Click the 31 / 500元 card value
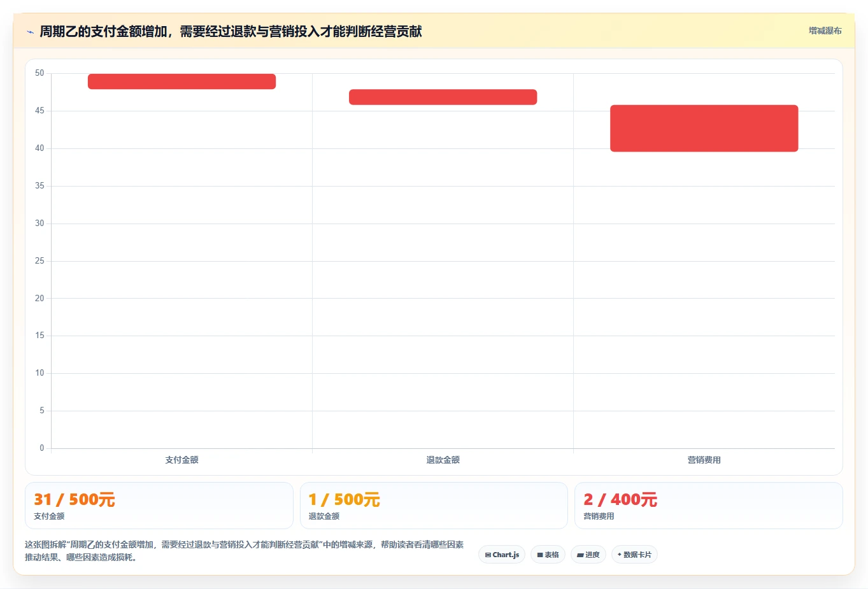 coord(75,500)
